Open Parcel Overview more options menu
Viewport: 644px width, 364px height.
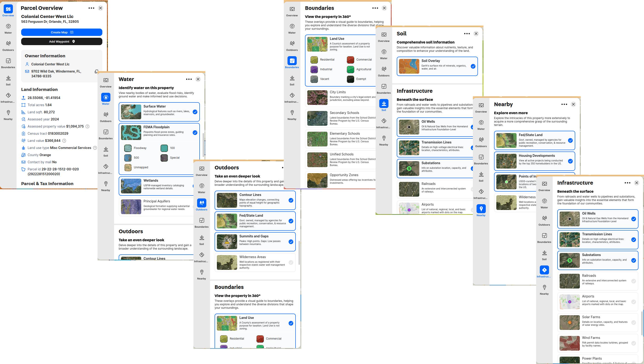91,8
